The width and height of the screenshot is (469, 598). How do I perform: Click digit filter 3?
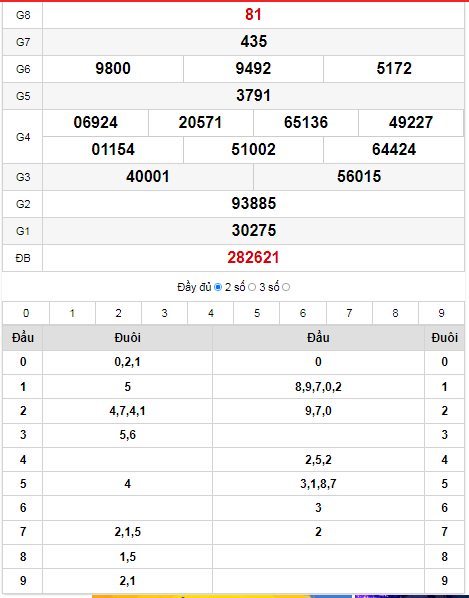coord(164,313)
